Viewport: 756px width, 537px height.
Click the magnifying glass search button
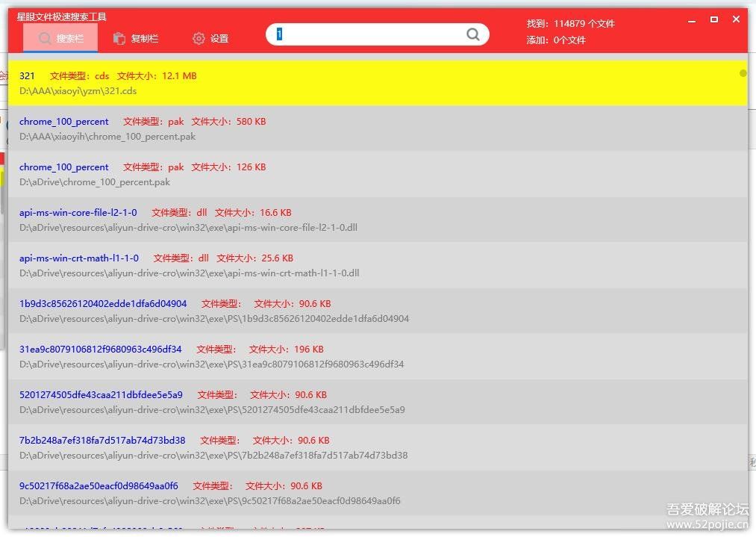click(473, 34)
